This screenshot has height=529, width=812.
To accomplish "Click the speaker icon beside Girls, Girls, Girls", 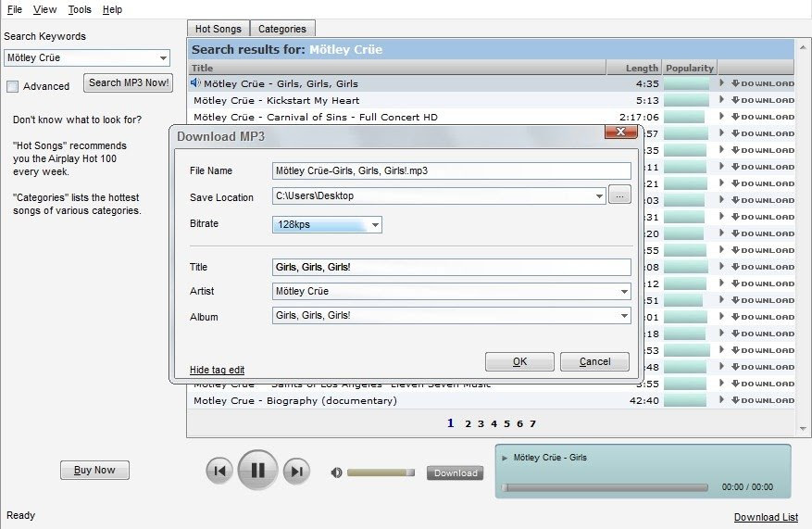I will tap(195, 82).
